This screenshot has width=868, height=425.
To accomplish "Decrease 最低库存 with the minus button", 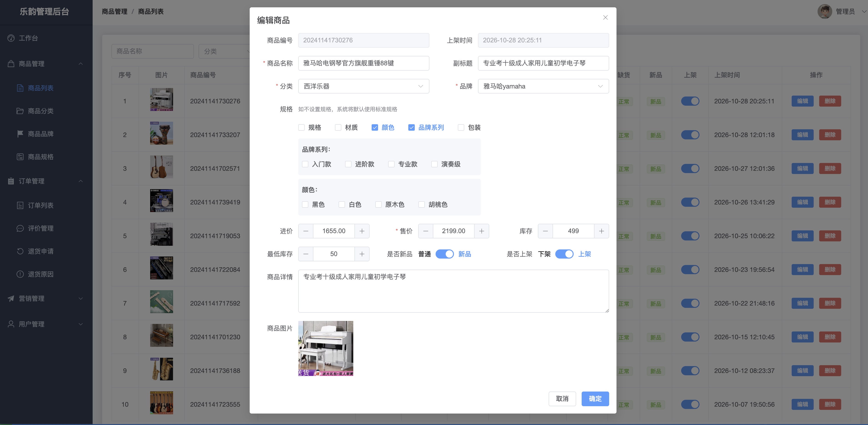I will tap(306, 254).
